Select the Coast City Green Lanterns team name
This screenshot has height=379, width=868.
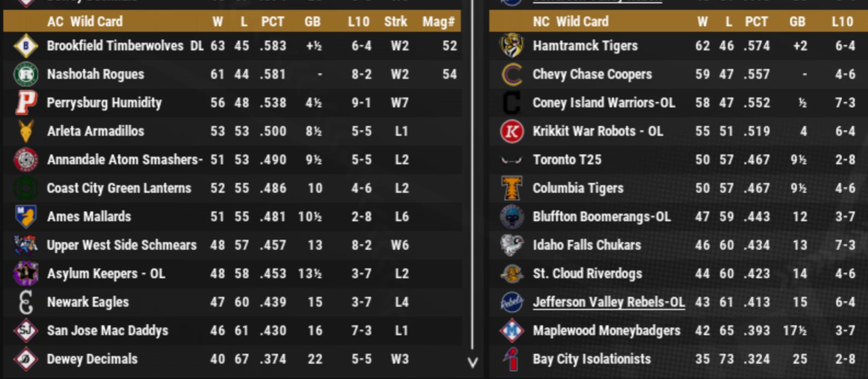(119, 188)
